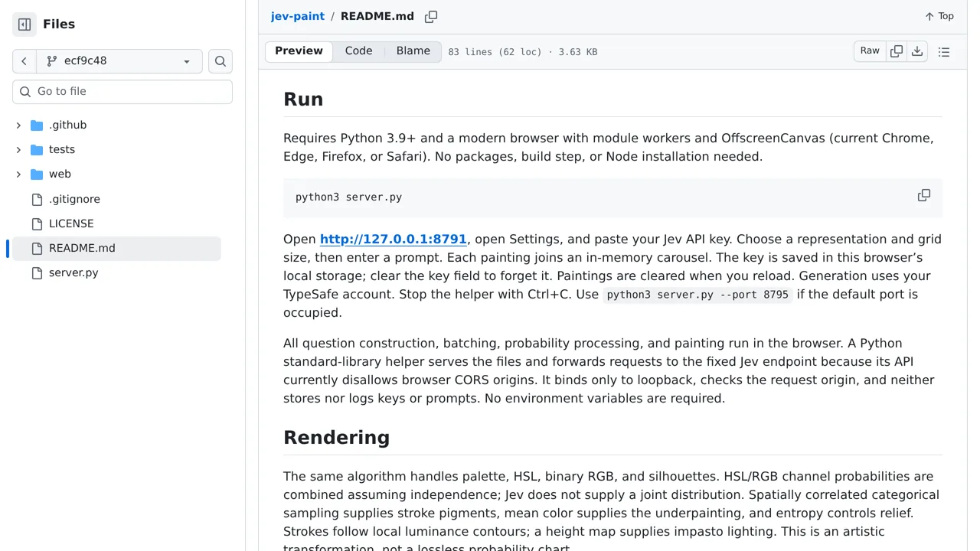
Task: Copy the README.md file path
Action: coord(431,16)
